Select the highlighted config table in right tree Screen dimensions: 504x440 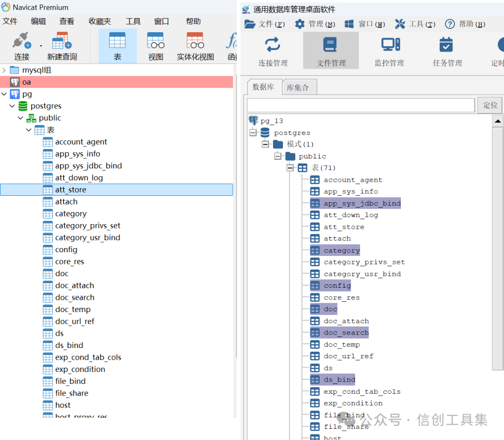click(330, 285)
